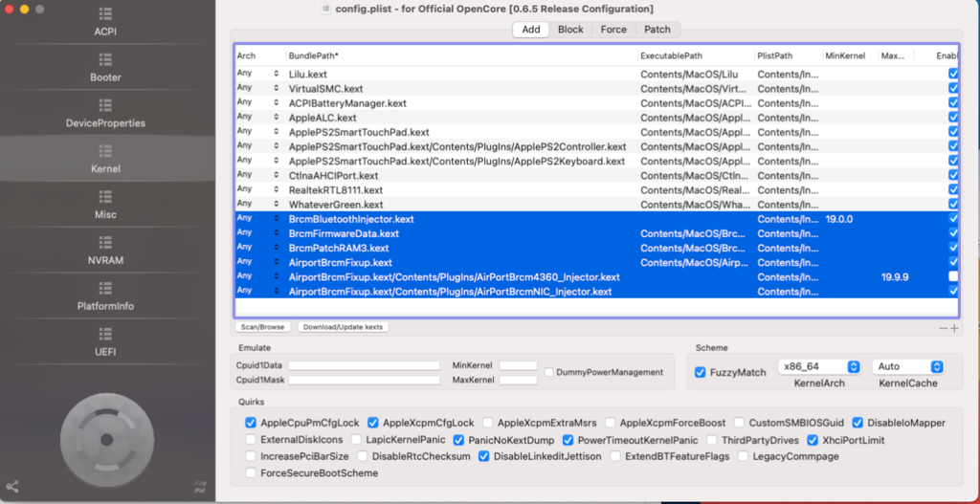Click the share icon in sidebar bottom
Image resolution: width=980 pixels, height=504 pixels.
[x=11, y=487]
